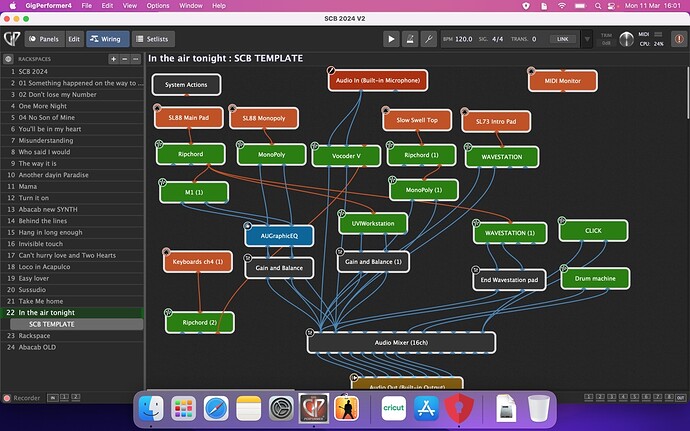Click bypass icon on UVIWorkstation block
Image resolution: width=690 pixels, height=431 pixels.
tap(341, 213)
